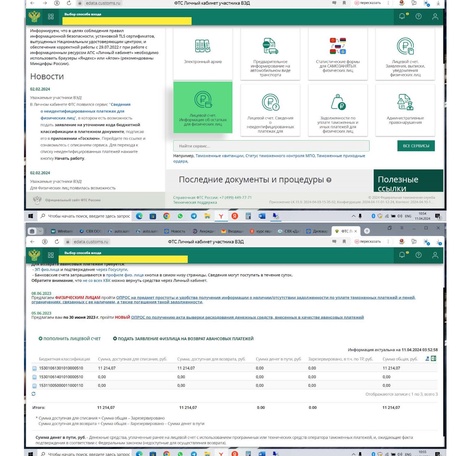Viewport: 456px width, 456px height.
Task: Click the FTS emblem in the lower window
Action: point(34,255)
